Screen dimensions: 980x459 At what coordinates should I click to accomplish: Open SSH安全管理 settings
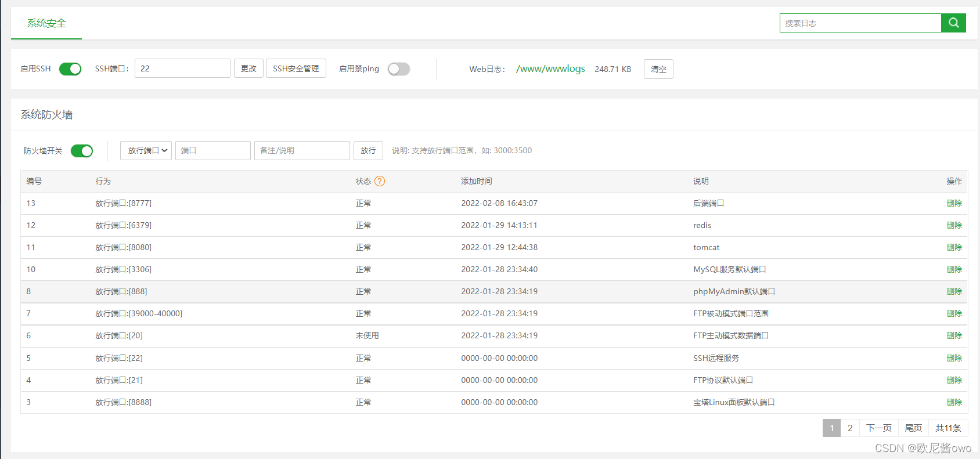[296, 68]
